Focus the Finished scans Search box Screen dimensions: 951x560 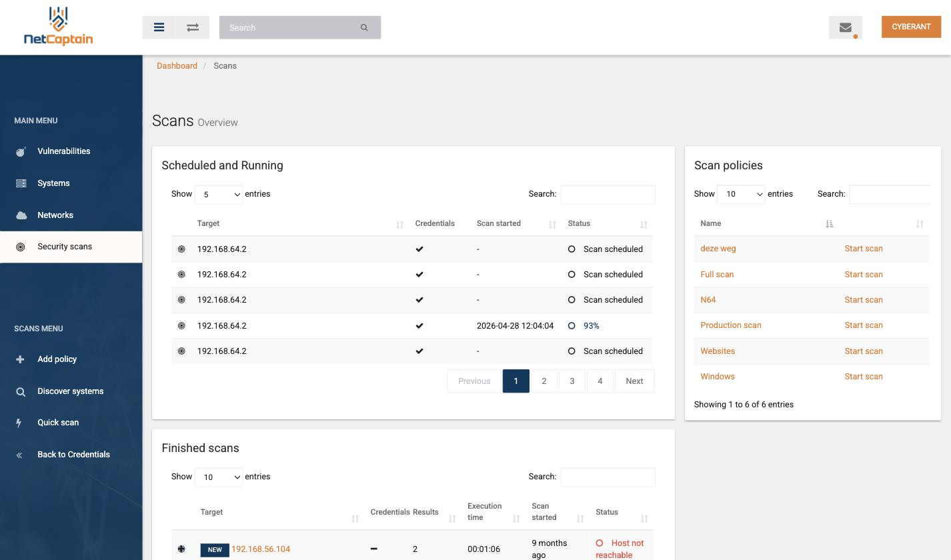(x=608, y=477)
